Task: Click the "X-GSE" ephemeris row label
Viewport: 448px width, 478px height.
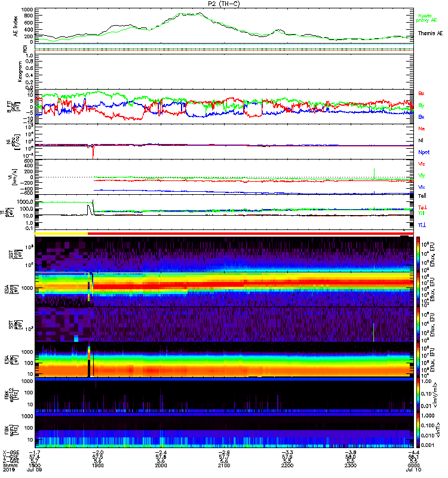Action: point(11,453)
